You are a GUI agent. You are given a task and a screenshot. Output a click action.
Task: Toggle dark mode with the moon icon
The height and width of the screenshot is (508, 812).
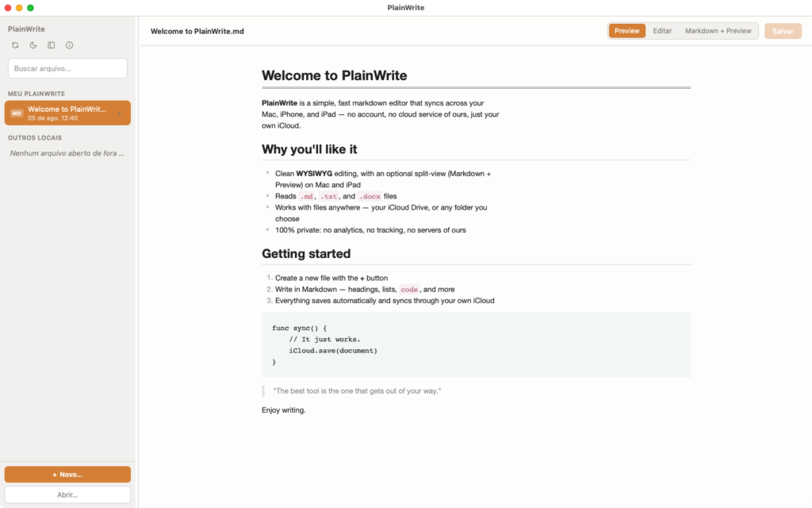point(33,45)
